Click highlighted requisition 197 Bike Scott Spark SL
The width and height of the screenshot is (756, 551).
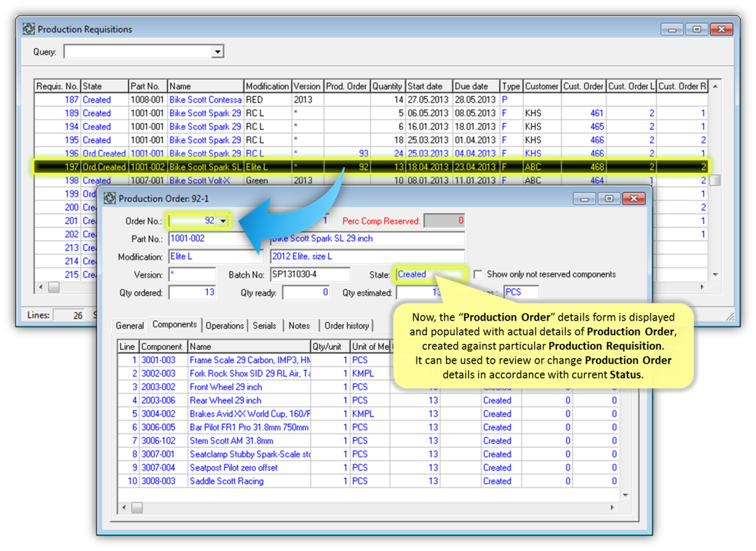[x=371, y=167]
